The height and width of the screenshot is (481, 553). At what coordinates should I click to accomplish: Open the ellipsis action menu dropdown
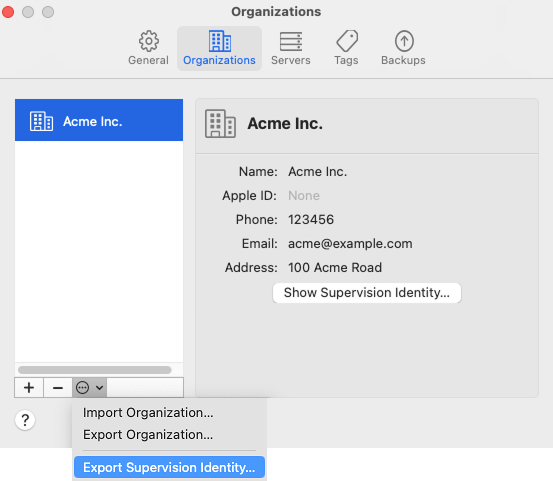90,388
